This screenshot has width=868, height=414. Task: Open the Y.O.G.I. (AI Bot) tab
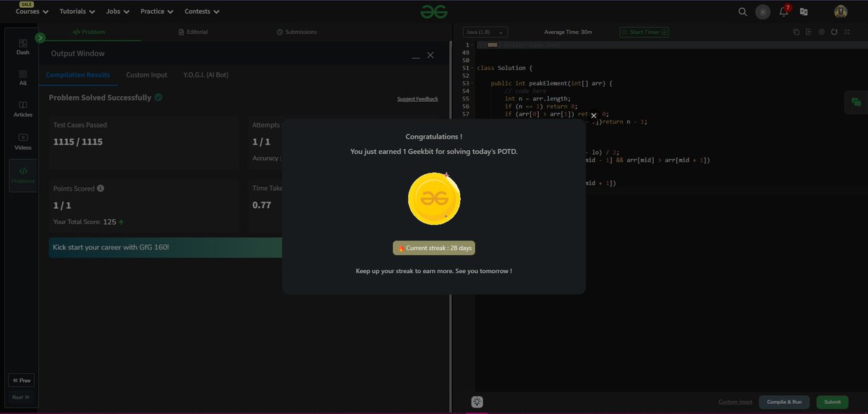206,75
